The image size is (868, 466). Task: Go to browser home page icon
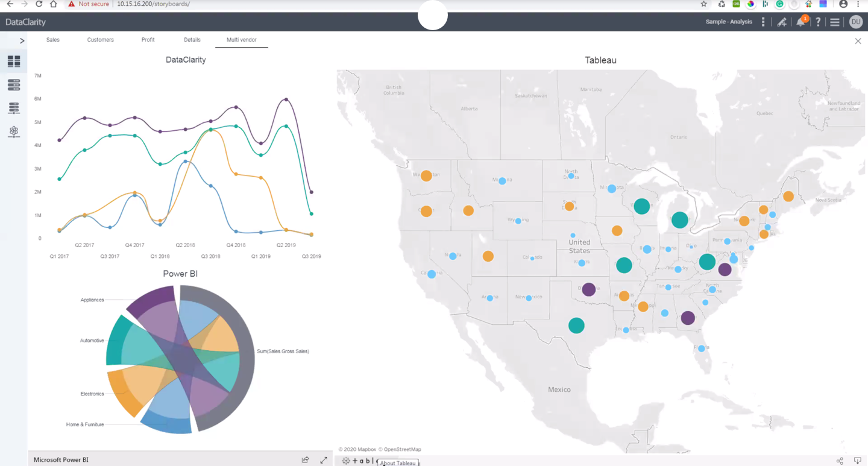click(54, 4)
